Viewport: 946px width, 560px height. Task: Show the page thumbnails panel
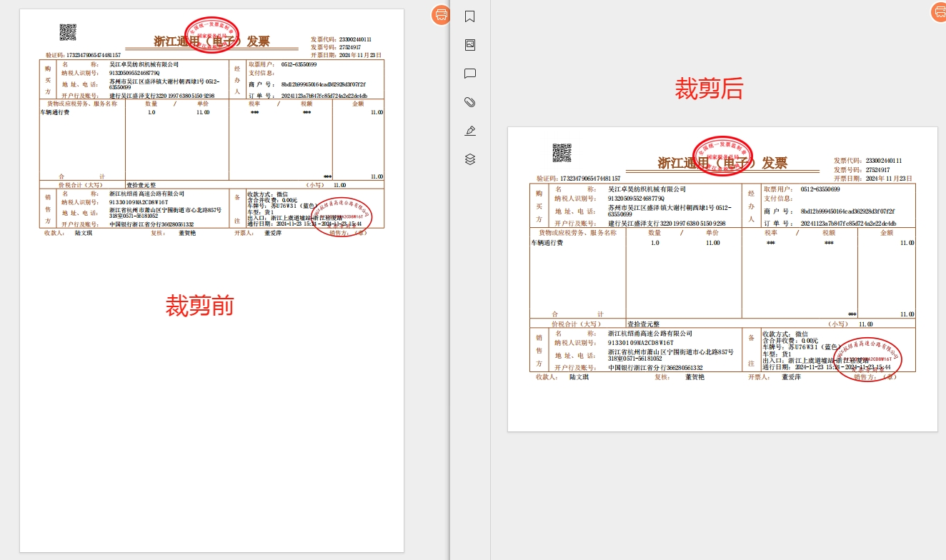(470, 45)
